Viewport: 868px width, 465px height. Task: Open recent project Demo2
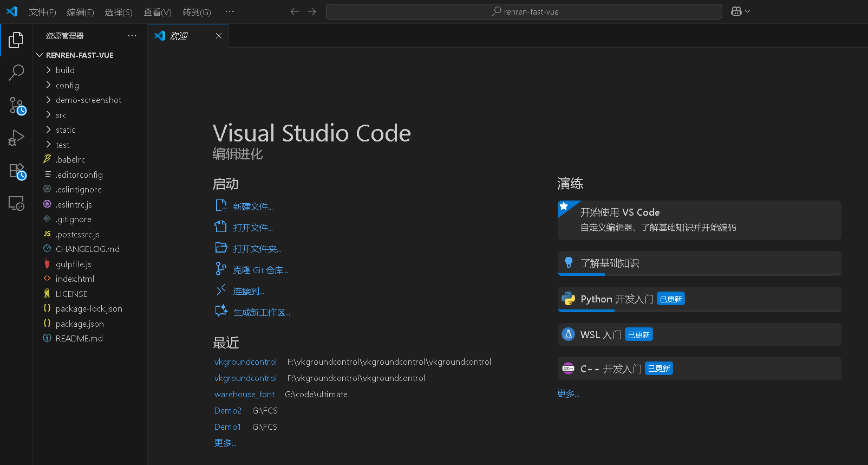[x=228, y=410]
